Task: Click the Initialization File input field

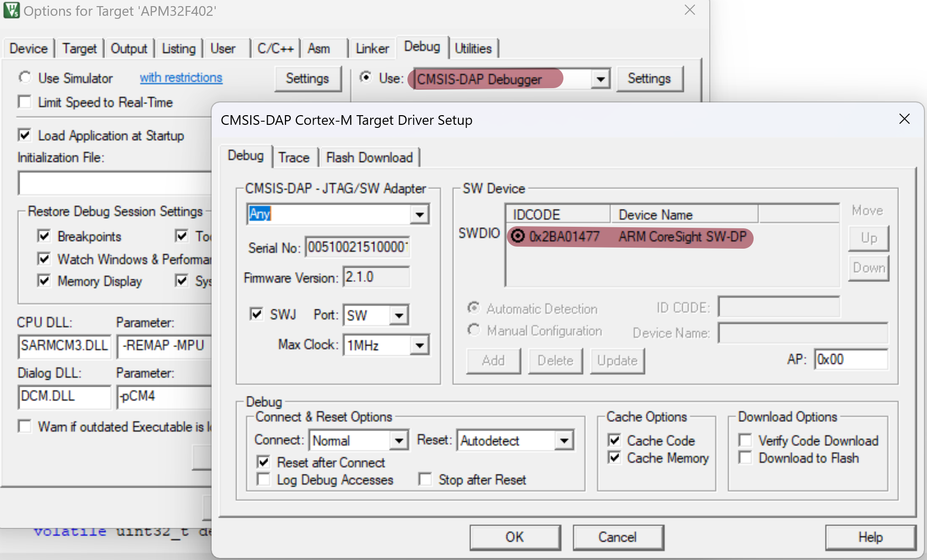Action: [115, 183]
